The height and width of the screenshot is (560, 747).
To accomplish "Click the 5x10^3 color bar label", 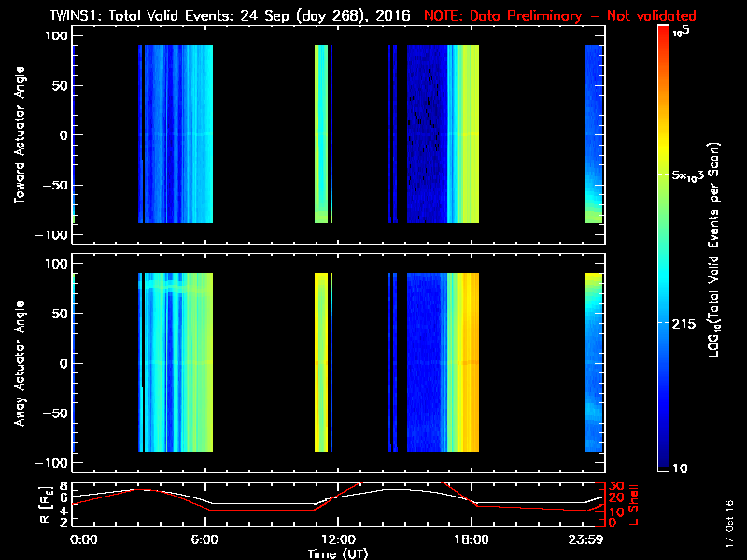I will click(693, 175).
